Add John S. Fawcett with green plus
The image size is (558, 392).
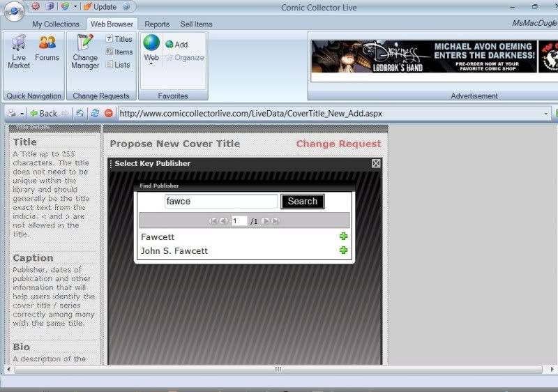coord(343,250)
